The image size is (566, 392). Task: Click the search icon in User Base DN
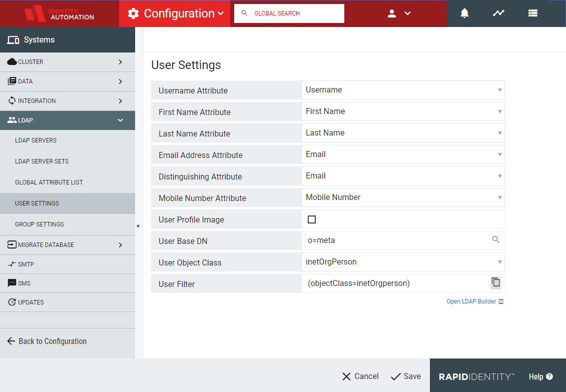(x=495, y=239)
